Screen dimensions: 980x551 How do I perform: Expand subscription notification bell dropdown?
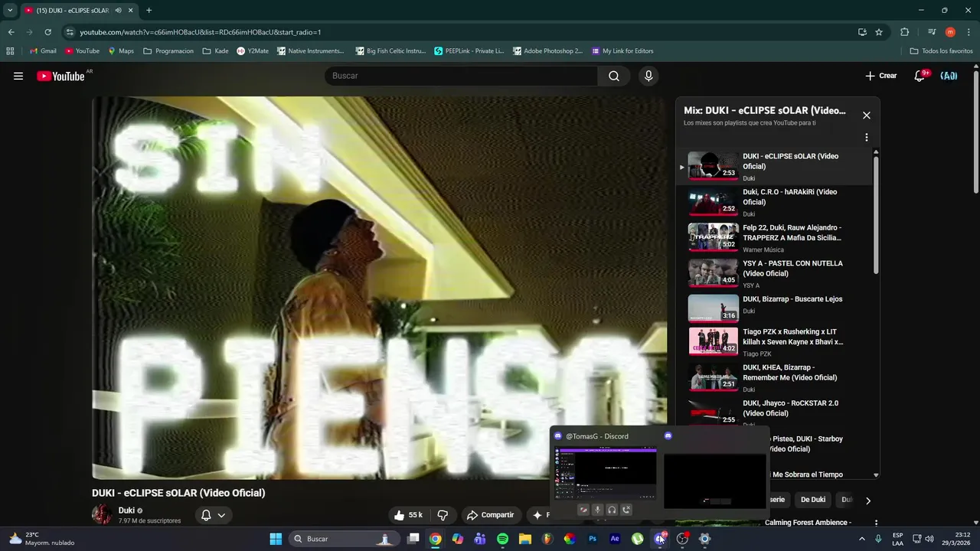click(214, 515)
